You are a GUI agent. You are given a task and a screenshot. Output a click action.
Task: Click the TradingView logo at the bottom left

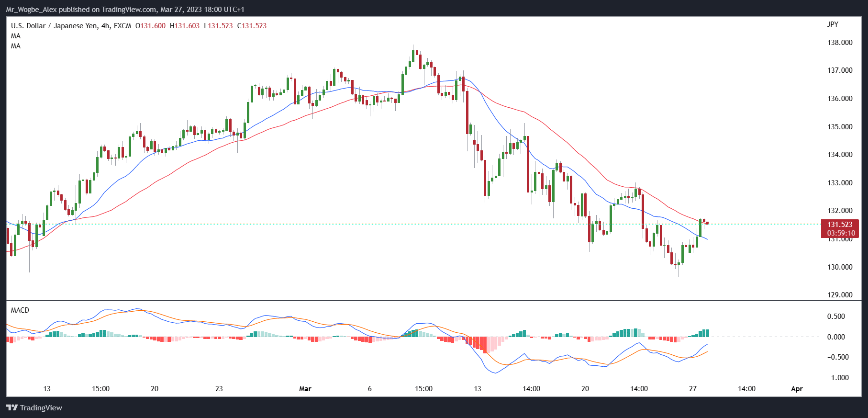(x=34, y=407)
